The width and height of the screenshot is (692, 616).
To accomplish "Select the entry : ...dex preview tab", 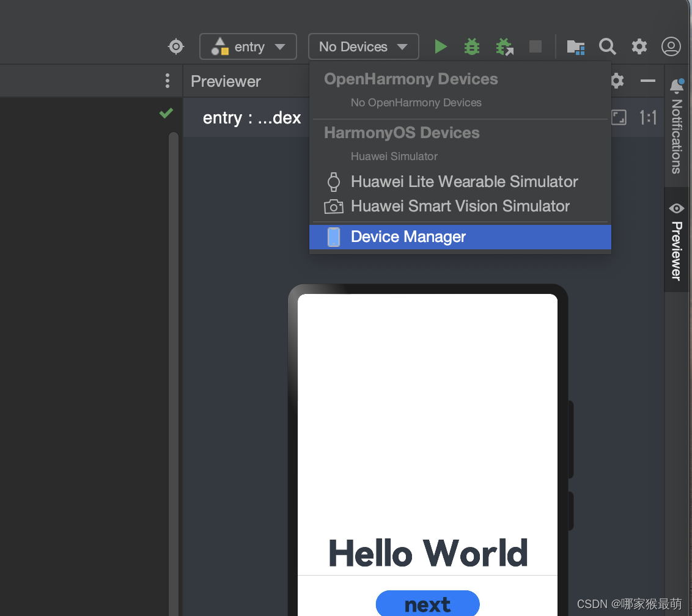I will click(x=252, y=118).
